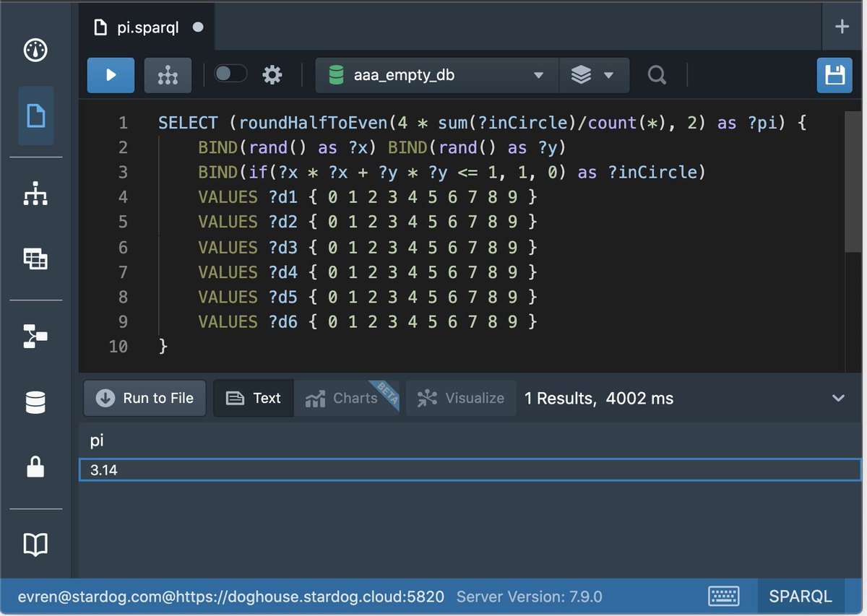The height and width of the screenshot is (616, 867).
Task: Toggle the reasoning switch in toolbar
Action: (x=230, y=74)
